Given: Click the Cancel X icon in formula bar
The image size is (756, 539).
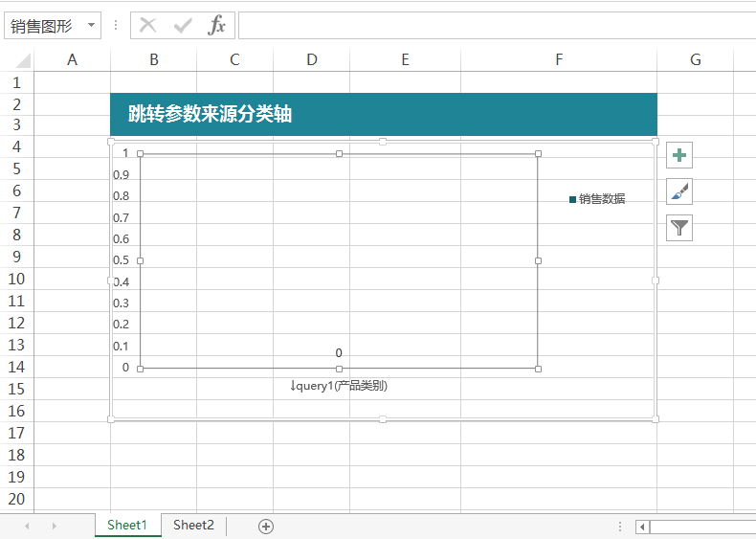Looking at the screenshot, I should (x=148, y=25).
